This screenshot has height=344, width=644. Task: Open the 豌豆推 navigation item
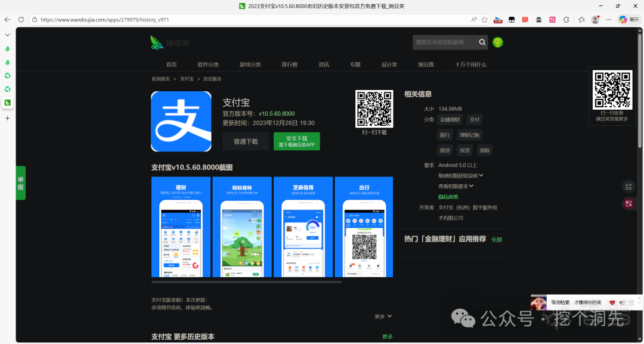pos(426,64)
